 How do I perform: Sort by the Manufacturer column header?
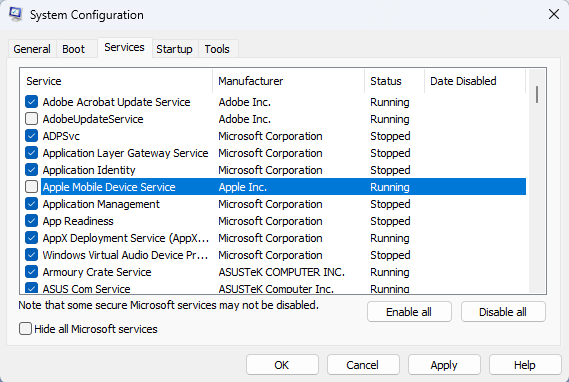288,81
